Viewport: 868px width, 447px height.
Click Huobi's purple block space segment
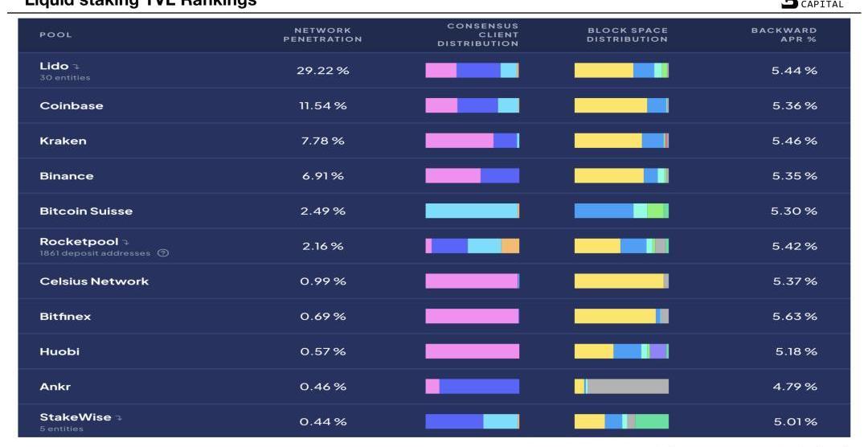[x=657, y=351]
